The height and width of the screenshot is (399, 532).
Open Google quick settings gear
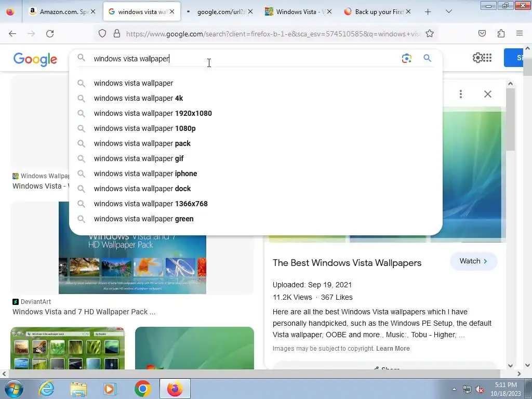(x=477, y=58)
